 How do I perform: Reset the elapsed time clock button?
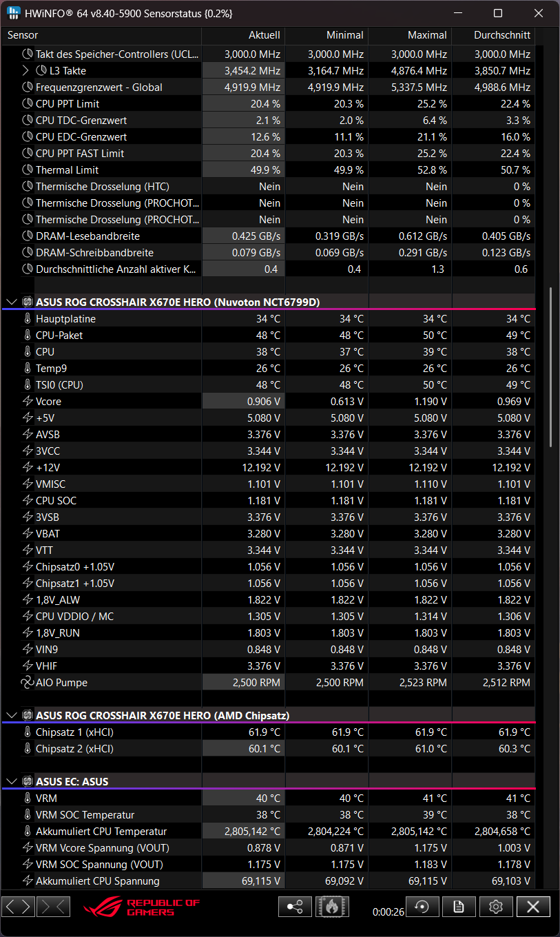point(422,907)
